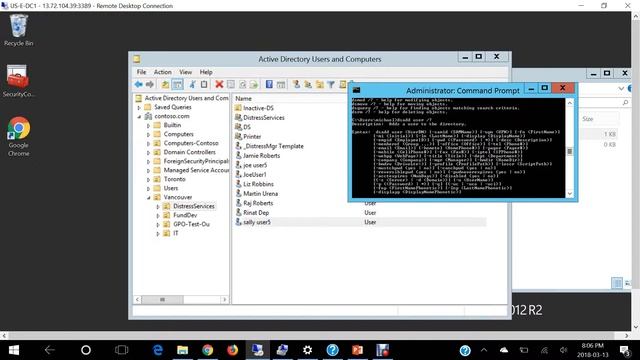Image resolution: width=640 pixels, height=360 pixels.
Task: Click Command Prompt scroll-down arrow
Action: pyautogui.click(x=570, y=194)
